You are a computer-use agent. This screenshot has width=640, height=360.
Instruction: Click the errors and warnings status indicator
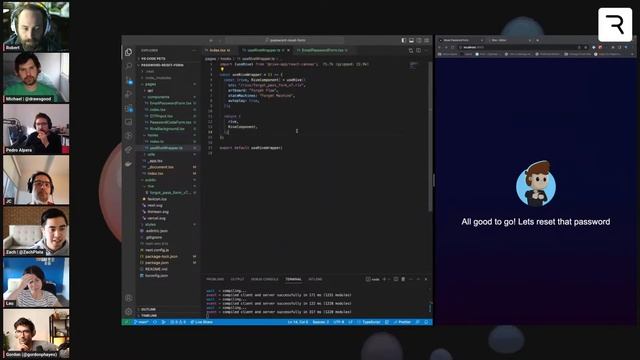pos(178,322)
